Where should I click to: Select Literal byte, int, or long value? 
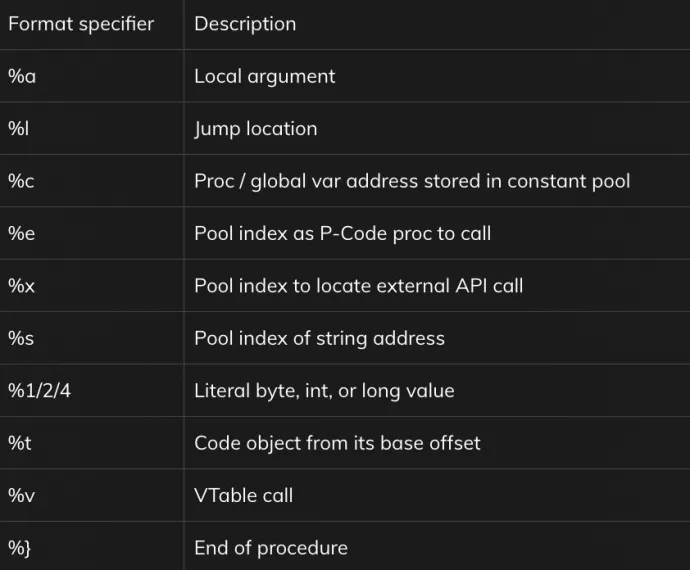click(x=324, y=391)
